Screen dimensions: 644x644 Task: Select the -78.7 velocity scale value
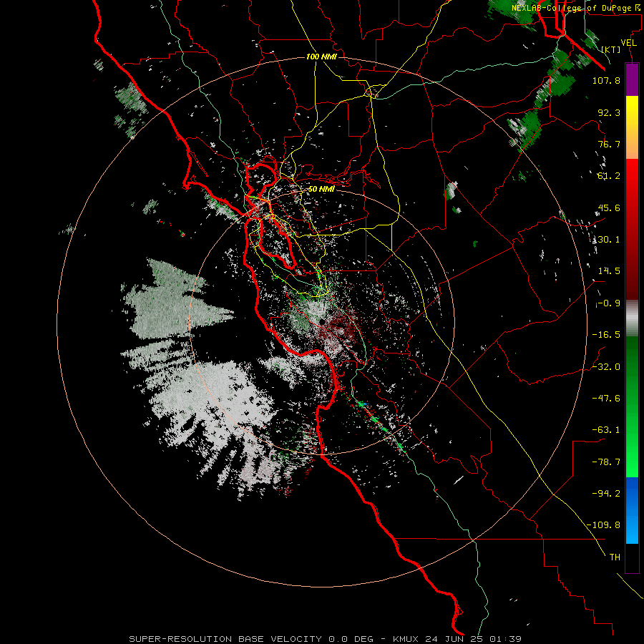point(606,462)
